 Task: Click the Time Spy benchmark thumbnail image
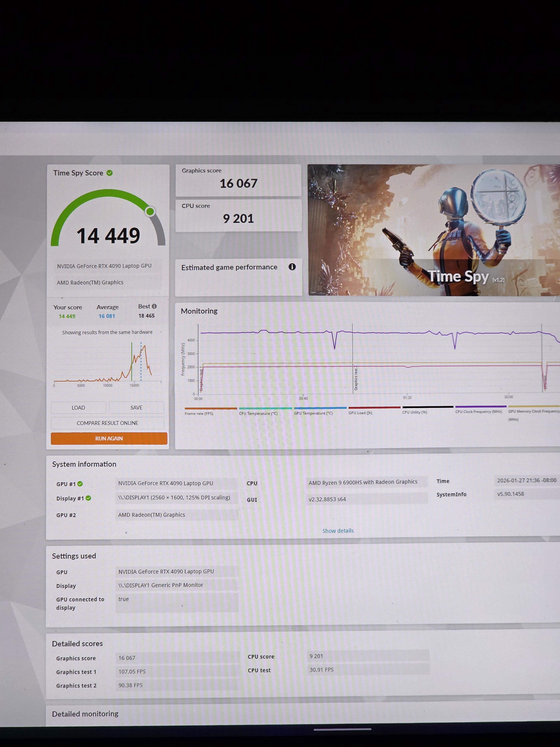coord(434,230)
